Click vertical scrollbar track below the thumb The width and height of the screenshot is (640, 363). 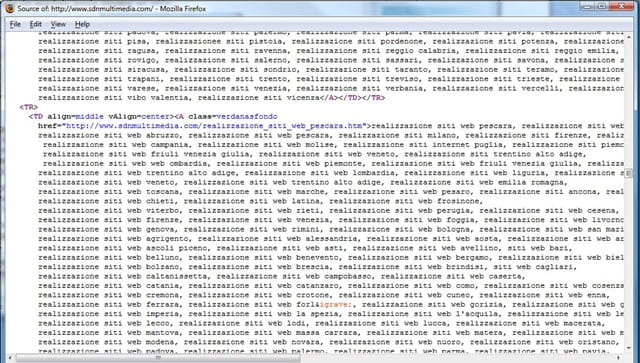coord(629,261)
